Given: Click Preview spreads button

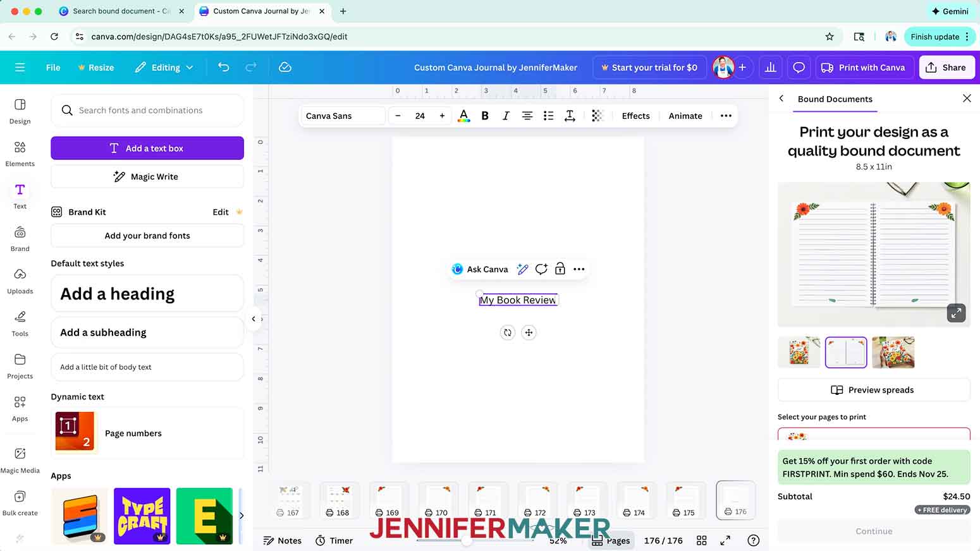Looking at the screenshot, I should (874, 390).
